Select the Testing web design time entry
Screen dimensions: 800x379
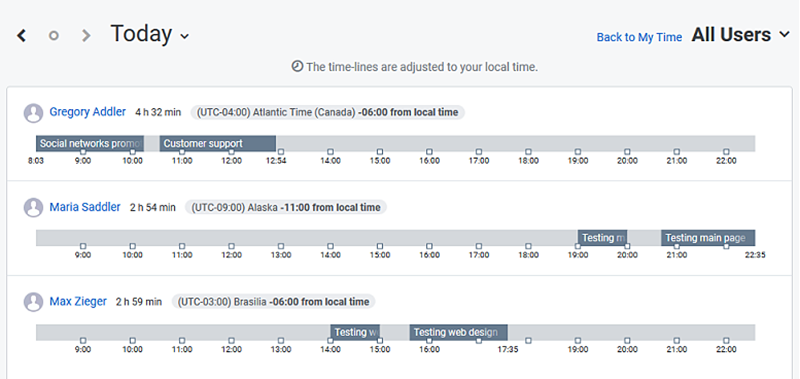click(459, 333)
